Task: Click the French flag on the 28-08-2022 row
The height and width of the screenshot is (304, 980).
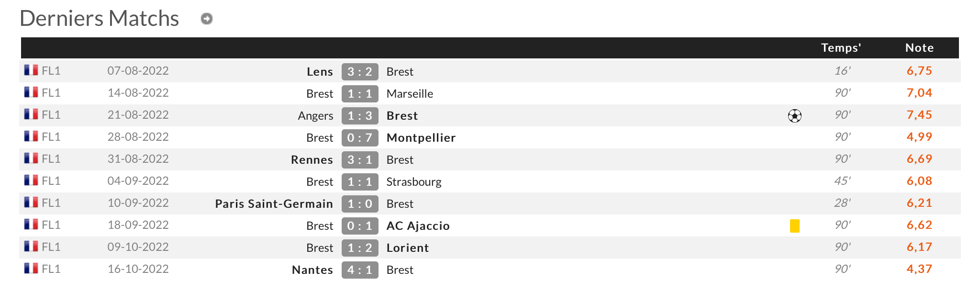Action: pyautogui.click(x=31, y=136)
